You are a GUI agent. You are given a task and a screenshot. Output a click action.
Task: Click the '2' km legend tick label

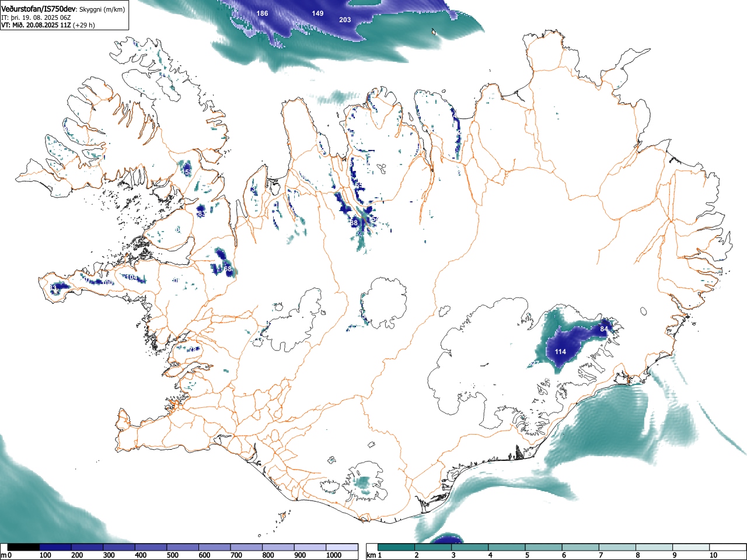coord(417,555)
